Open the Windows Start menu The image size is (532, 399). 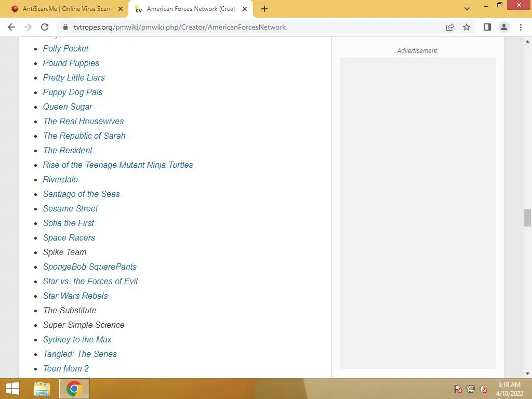coord(12,389)
